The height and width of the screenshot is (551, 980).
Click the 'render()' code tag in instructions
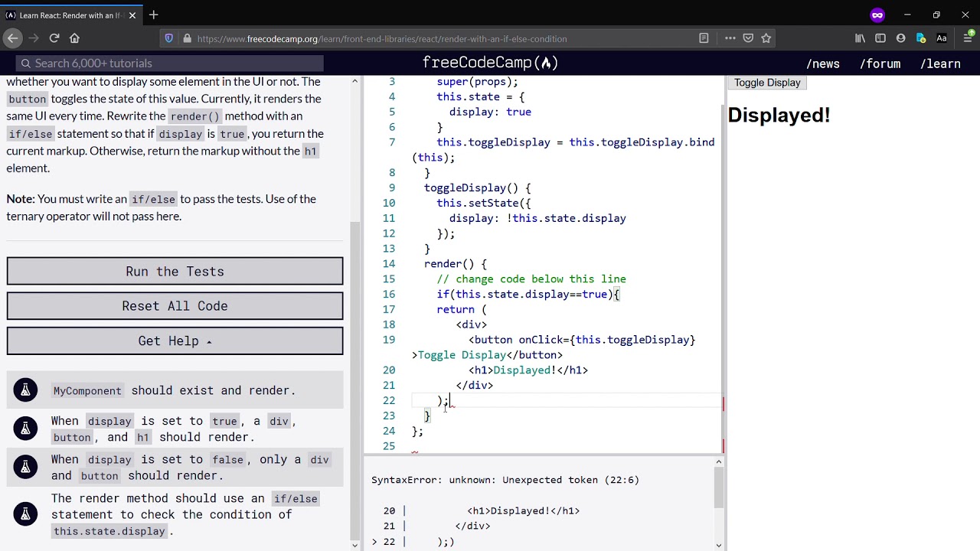click(194, 116)
